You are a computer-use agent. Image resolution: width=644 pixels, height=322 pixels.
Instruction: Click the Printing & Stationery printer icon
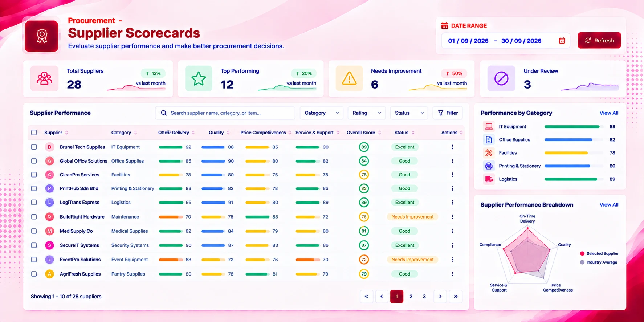(x=489, y=166)
